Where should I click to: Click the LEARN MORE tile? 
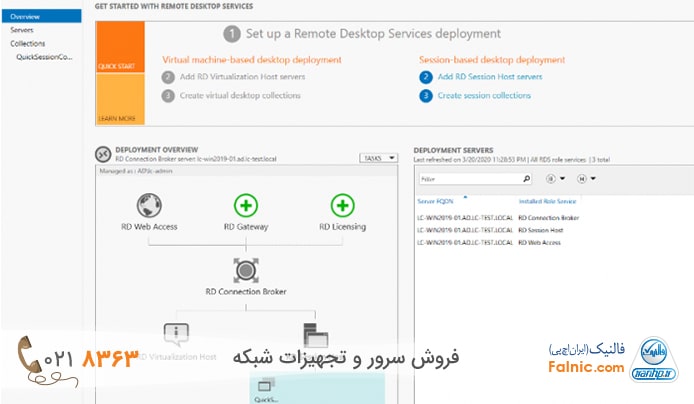[115, 118]
